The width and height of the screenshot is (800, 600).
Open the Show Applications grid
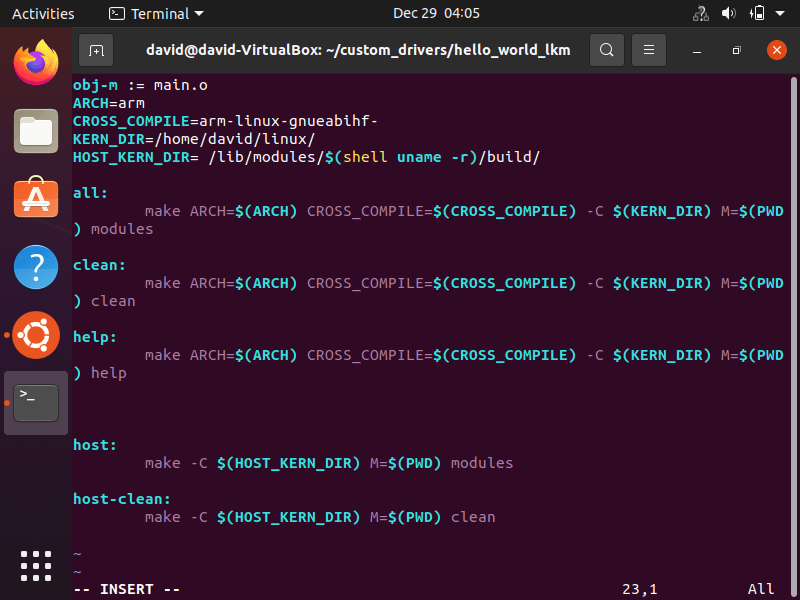pyautogui.click(x=35, y=566)
